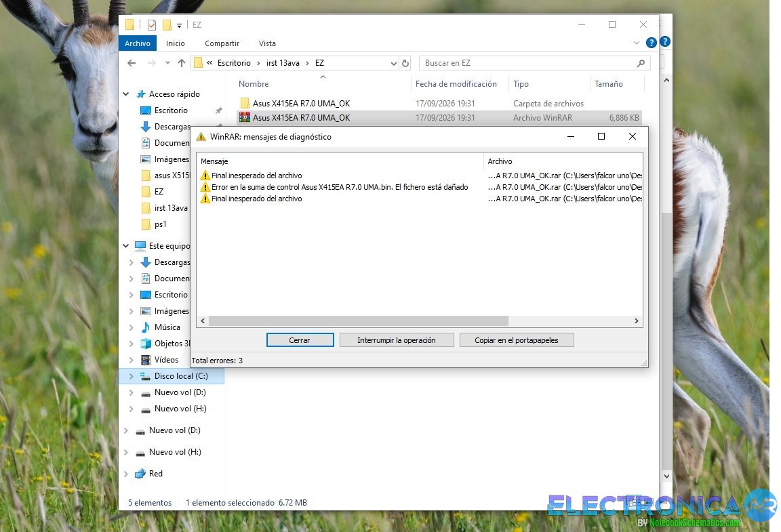The width and height of the screenshot is (781, 532).
Task: Switch to the Vista ribbon tab
Action: coord(267,43)
